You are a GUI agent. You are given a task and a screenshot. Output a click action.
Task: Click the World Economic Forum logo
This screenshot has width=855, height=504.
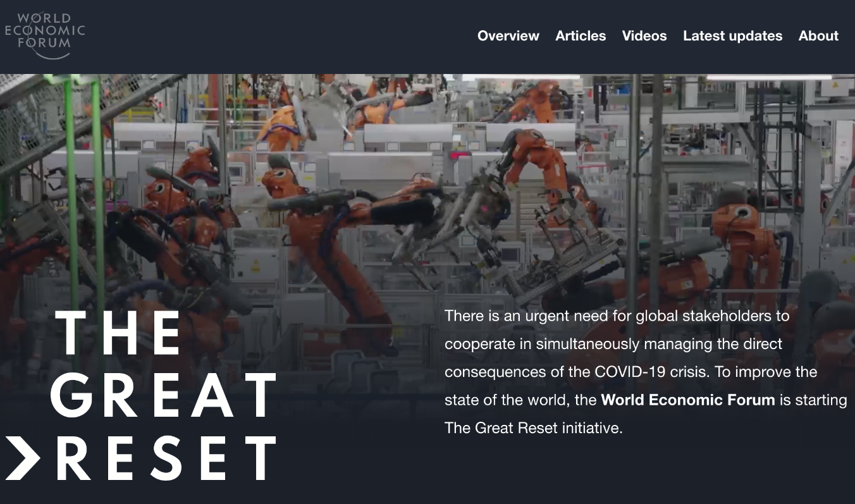pos(45,35)
